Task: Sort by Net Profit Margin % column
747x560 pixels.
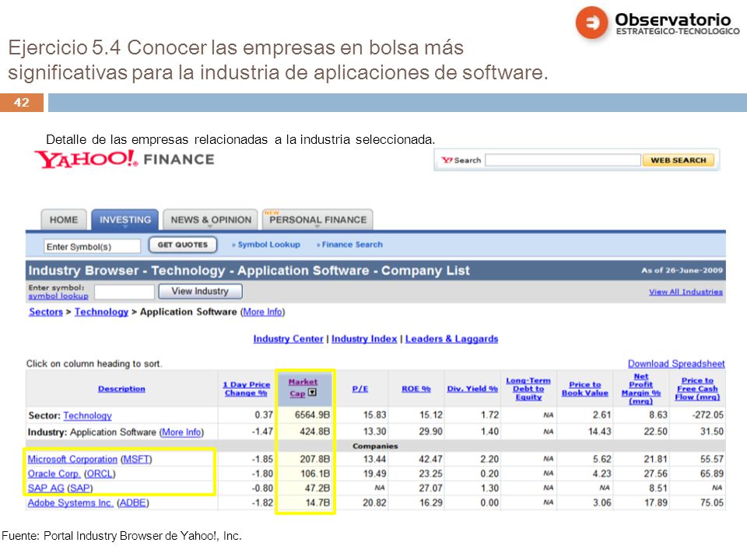Action: coord(640,389)
